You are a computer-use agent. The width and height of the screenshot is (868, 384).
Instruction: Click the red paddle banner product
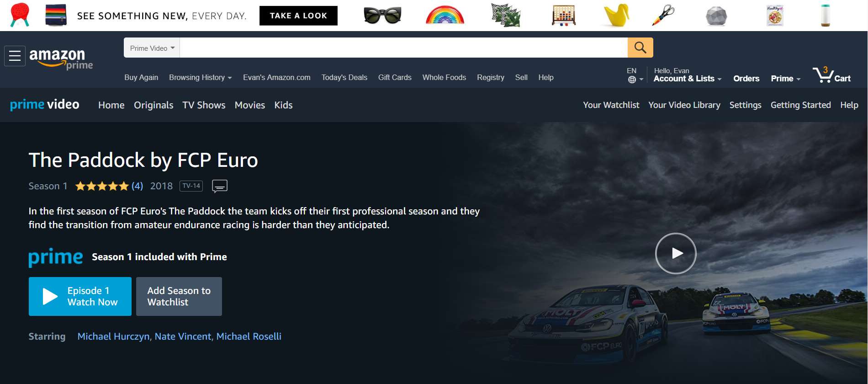click(x=20, y=15)
